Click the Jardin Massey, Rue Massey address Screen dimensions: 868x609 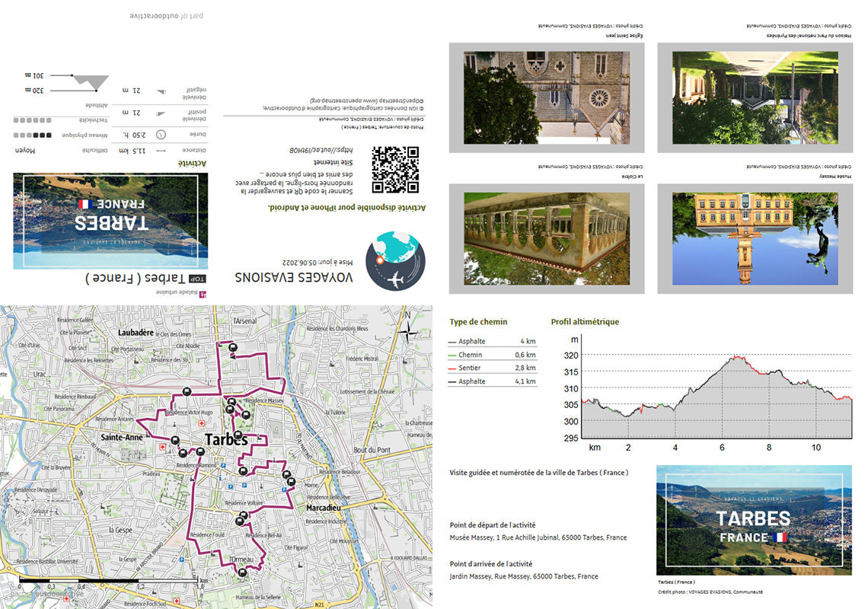[524, 576]
